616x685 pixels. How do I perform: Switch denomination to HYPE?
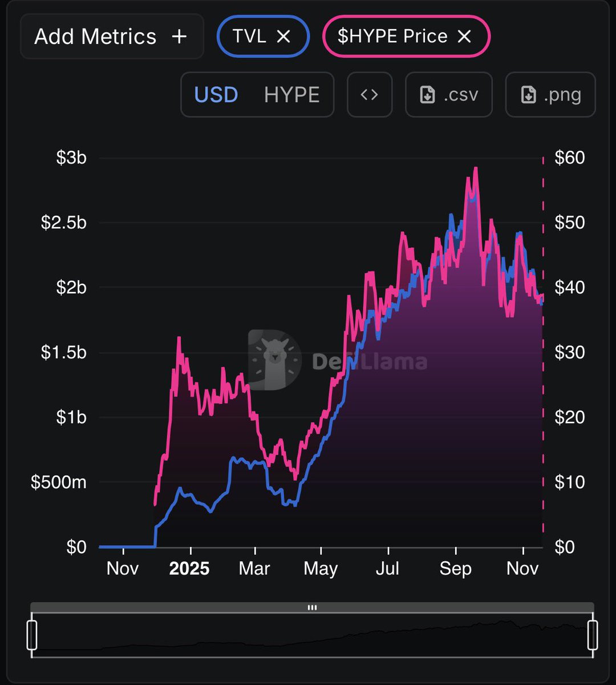(x=291, y=95)
